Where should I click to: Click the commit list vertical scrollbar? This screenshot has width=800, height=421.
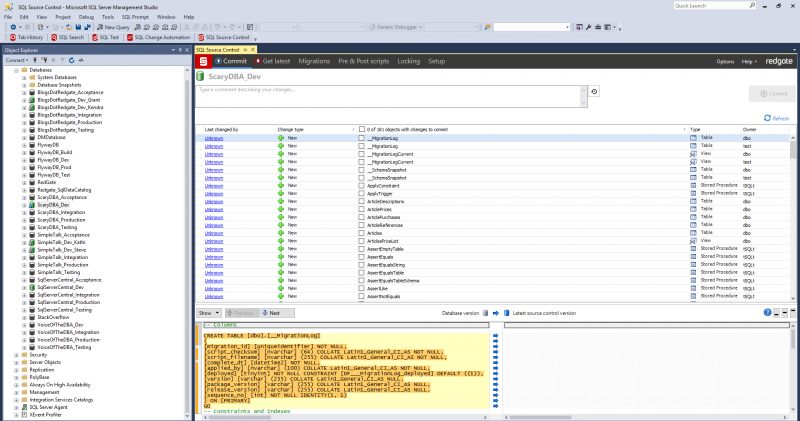793,217
